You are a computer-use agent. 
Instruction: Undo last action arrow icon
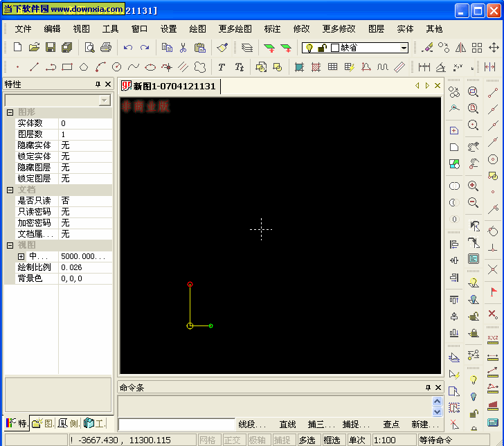[x=128, y=48]
